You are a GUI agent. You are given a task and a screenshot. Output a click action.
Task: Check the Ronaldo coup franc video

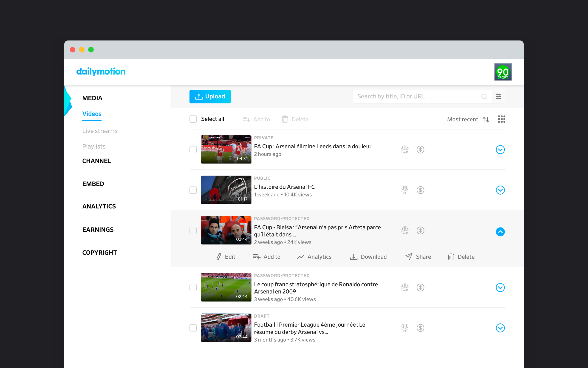tap(193, 287)
